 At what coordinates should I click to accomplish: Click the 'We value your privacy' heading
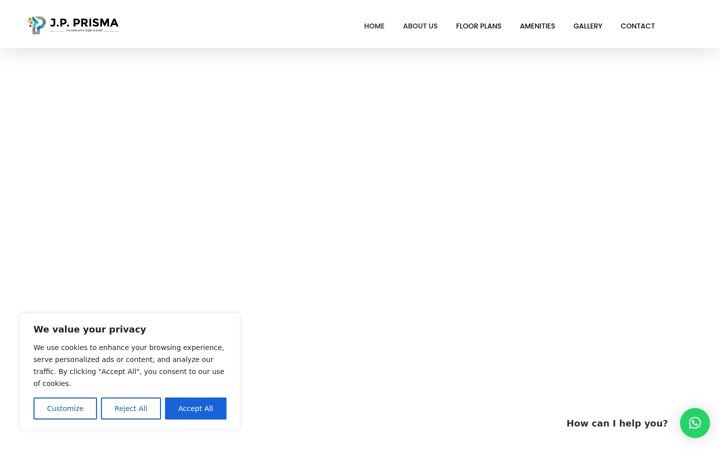(90, 329)
